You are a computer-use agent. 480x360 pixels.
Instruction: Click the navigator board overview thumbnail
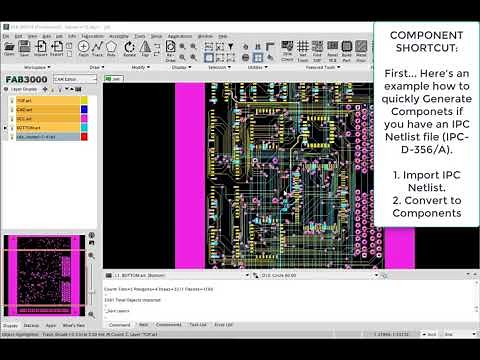click(44, 275)
